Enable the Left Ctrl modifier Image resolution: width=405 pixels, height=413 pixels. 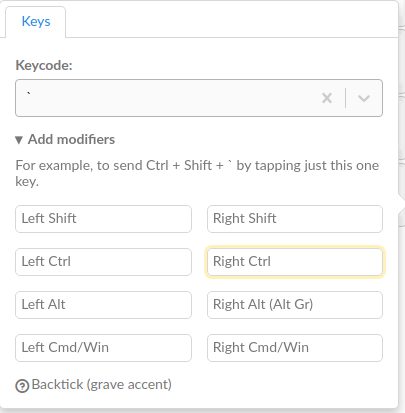[103, 262]
